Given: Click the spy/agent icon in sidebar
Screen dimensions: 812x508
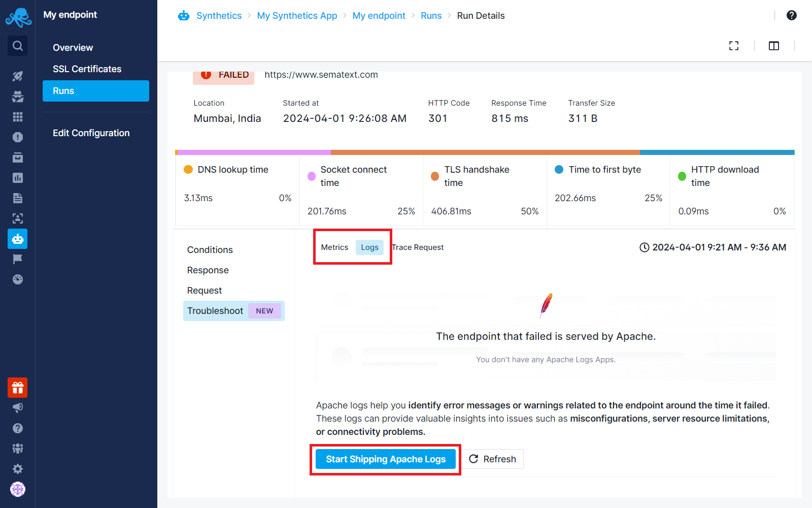Looking at the screenshot, I should tap(18, 97).
